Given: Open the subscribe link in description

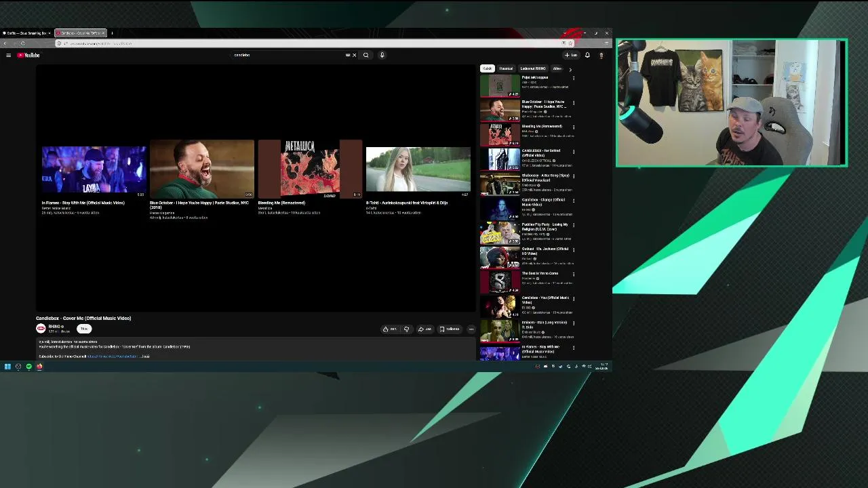Looking at the screenshot, I should coord(112,356).
